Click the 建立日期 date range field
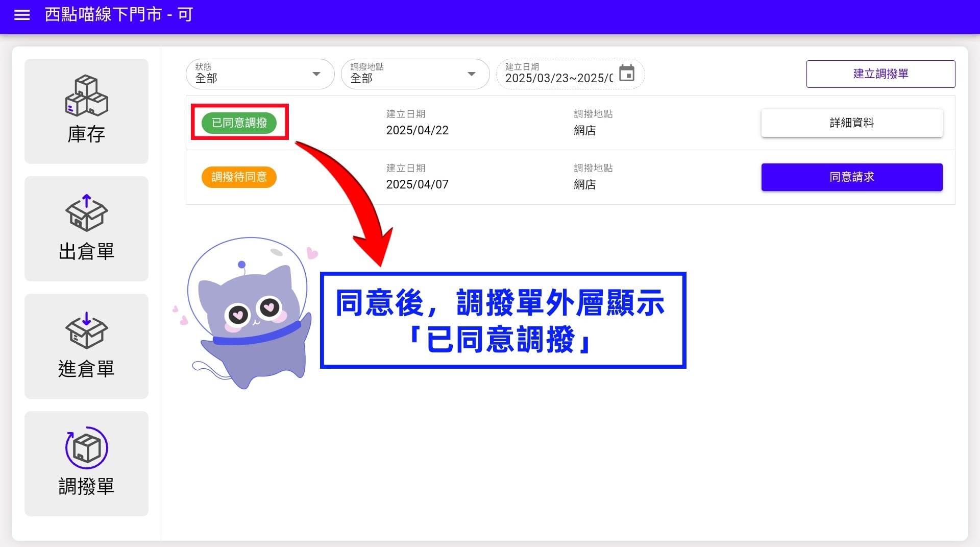The height and width of the screenshot is (547, 980). coord(570,74)
